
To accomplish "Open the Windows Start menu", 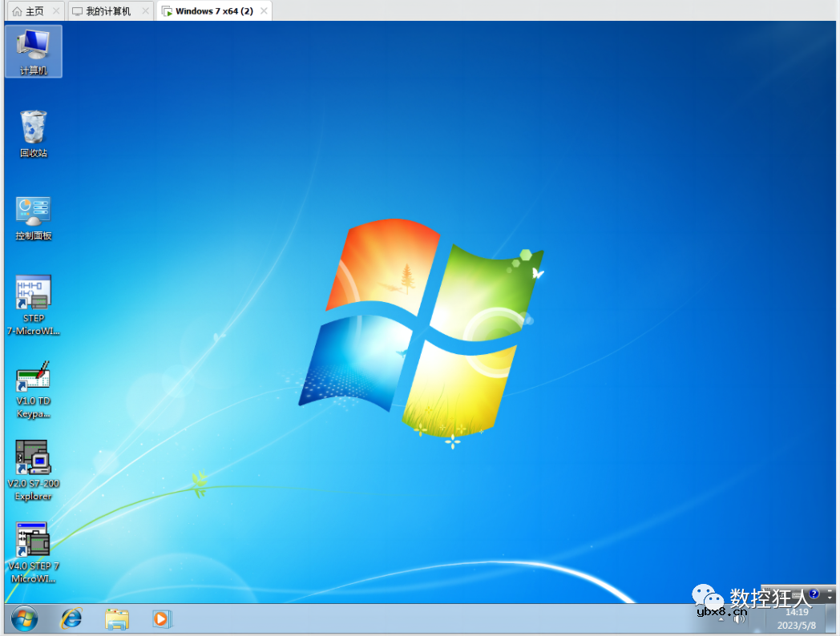I will pyautogui.click(x=24, y=618).
